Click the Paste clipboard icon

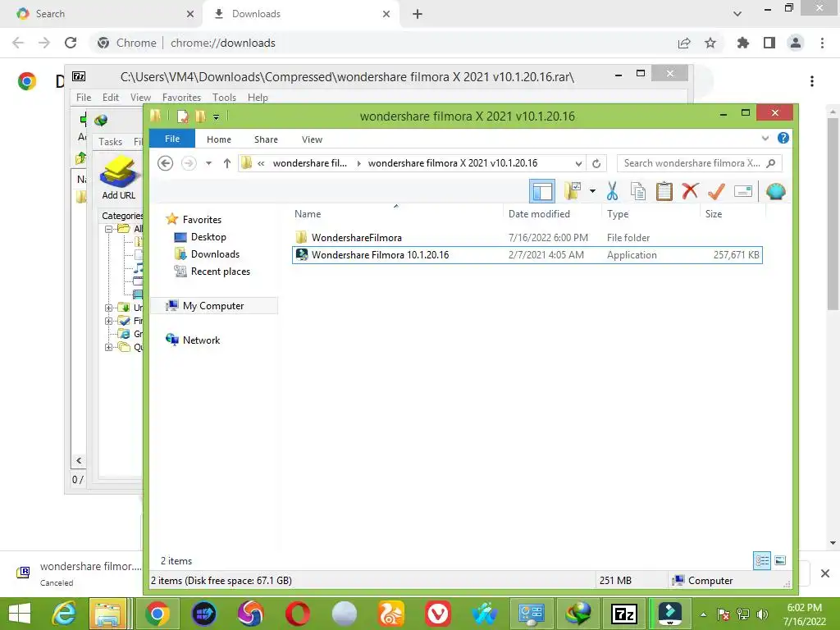point(664,191)
